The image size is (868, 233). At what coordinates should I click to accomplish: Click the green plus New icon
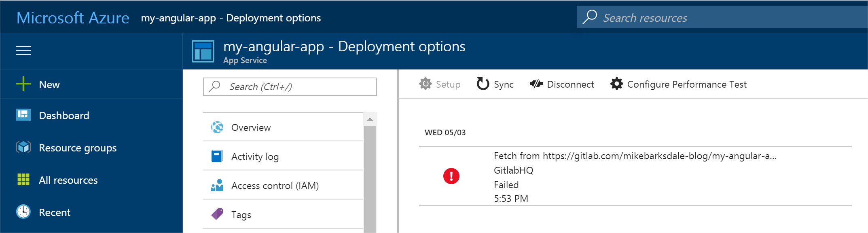(x=23, y=84)
